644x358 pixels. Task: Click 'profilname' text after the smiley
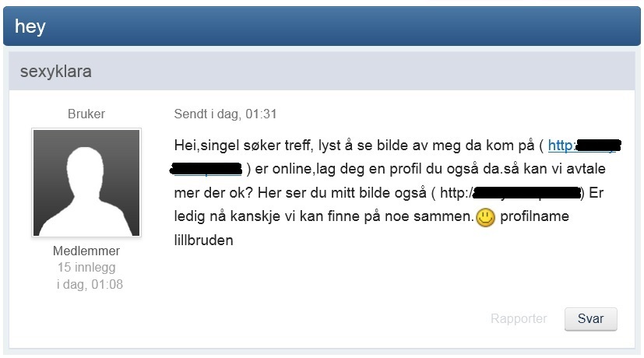(534, 216)
